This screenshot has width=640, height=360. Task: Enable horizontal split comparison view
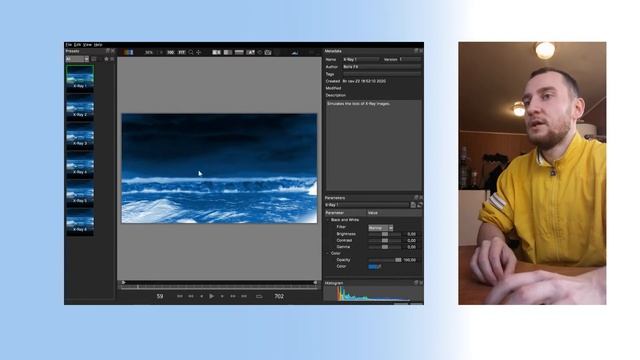(239, 52)
